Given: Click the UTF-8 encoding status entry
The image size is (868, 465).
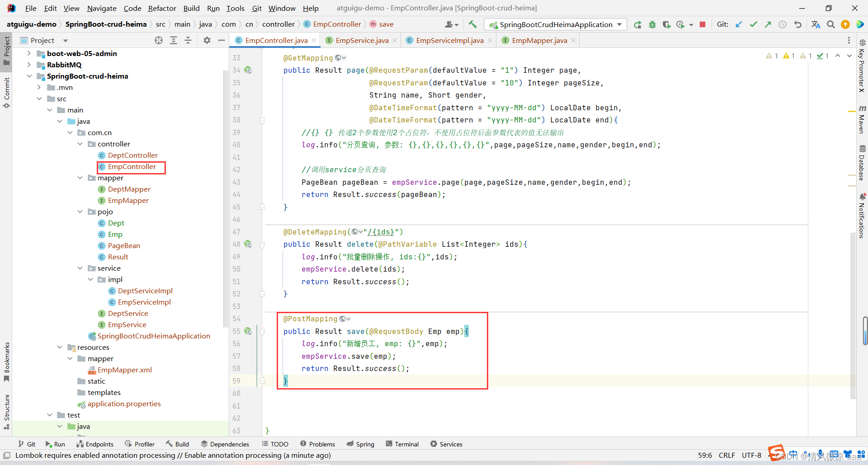Looking at the screenshot, I should (x=751, y=456).
